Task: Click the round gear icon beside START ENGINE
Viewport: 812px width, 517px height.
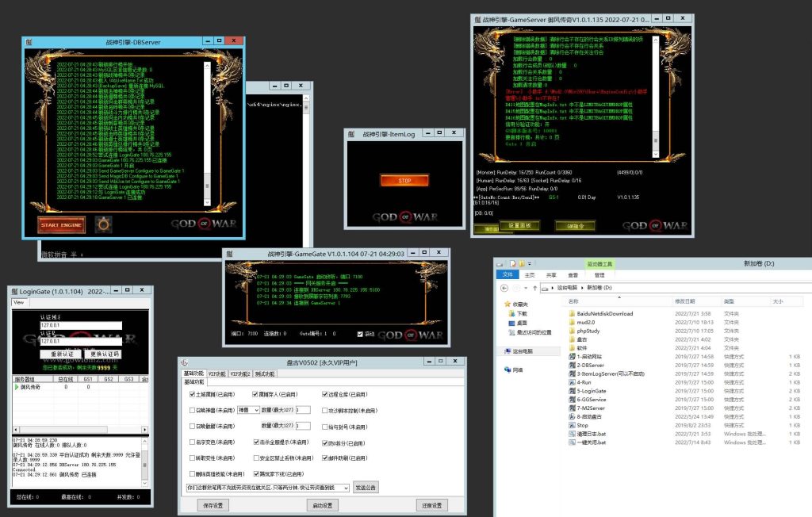Action: 103,224
